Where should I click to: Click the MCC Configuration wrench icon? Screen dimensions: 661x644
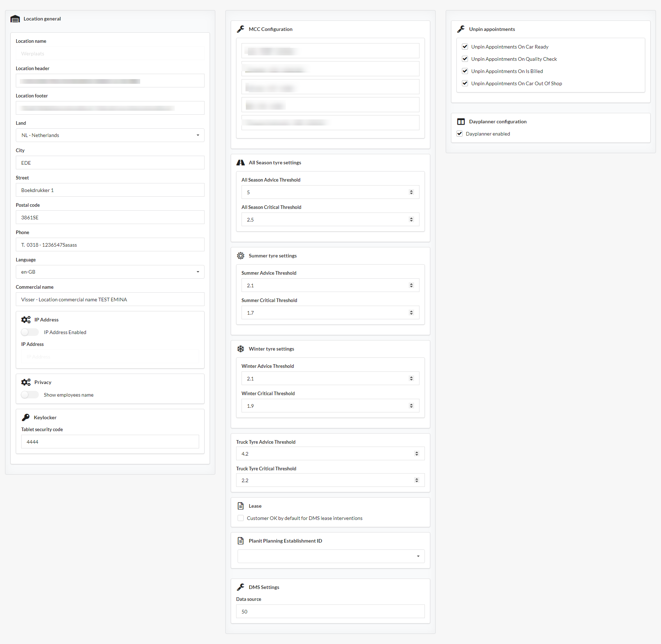click(x=240, y=29)
